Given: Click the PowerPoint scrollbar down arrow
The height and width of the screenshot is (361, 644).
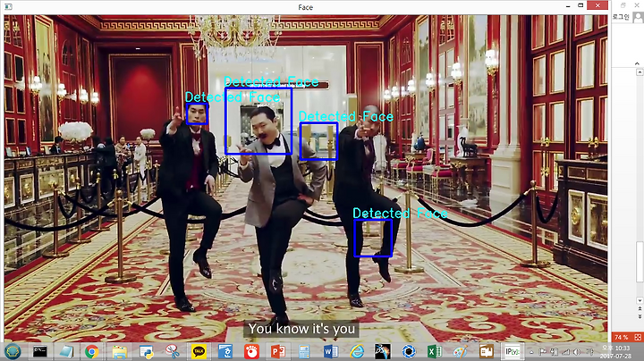Looking at the screenshot, I should (640, 300).
